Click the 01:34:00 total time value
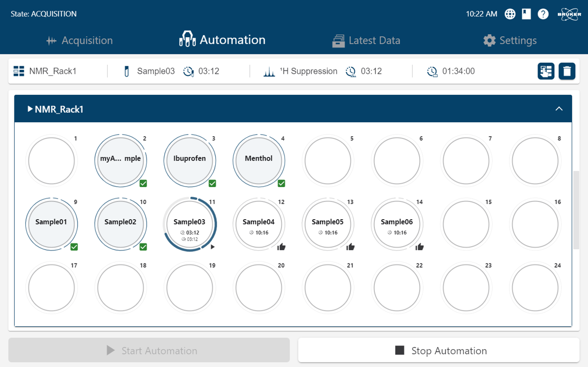Viewport: 588px width, 367px height. click(x=458, y=71)
